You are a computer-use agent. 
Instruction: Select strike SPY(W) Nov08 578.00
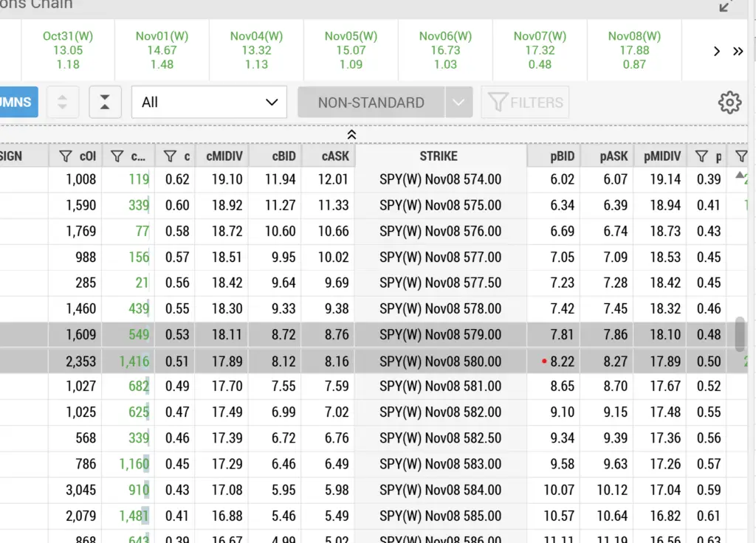pyautogui.click(x=440, y=309)
